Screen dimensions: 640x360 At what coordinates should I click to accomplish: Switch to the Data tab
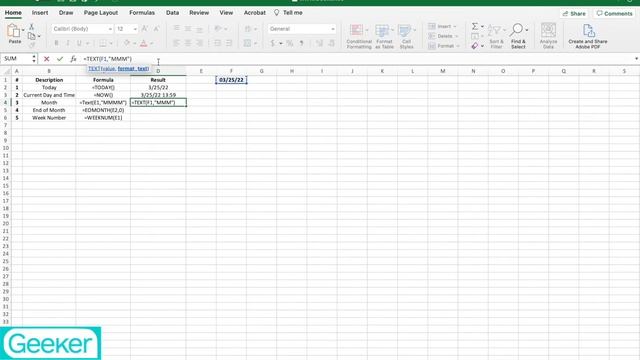tap(172, 13)
